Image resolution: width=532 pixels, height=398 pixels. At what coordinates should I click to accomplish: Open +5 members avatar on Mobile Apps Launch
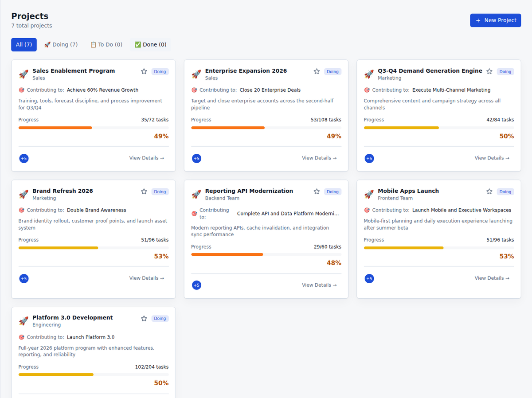369,278
